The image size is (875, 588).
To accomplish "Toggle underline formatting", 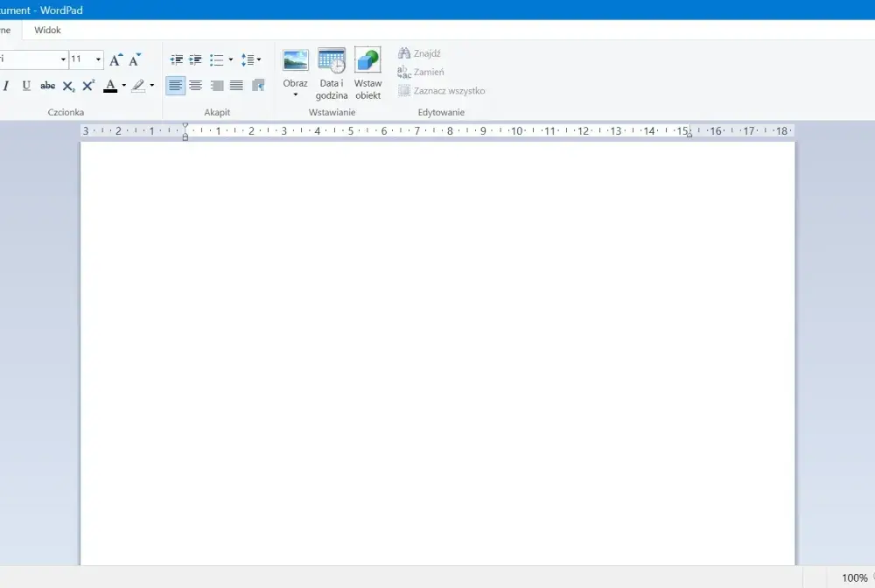I will pos(26,86).
